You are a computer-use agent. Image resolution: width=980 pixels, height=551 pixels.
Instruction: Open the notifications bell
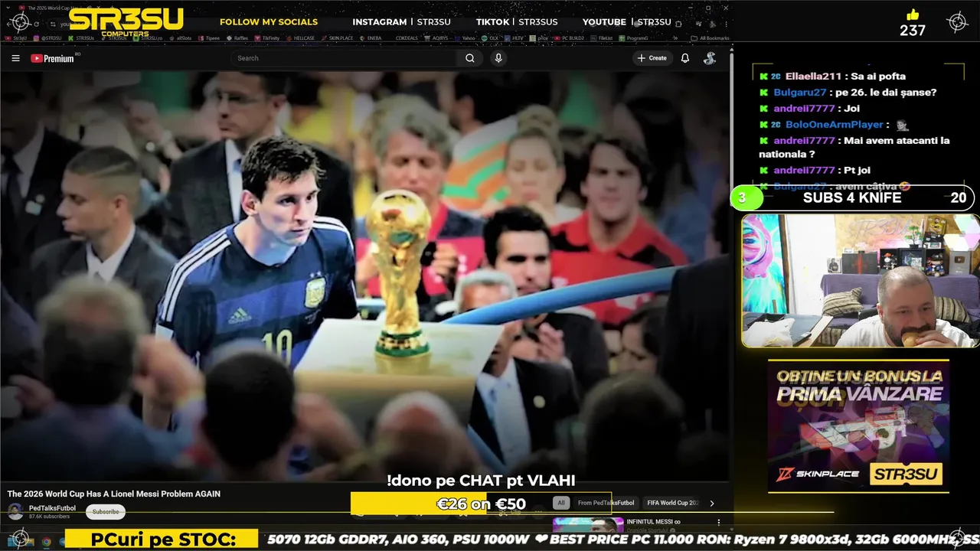(x=685, y=58)
